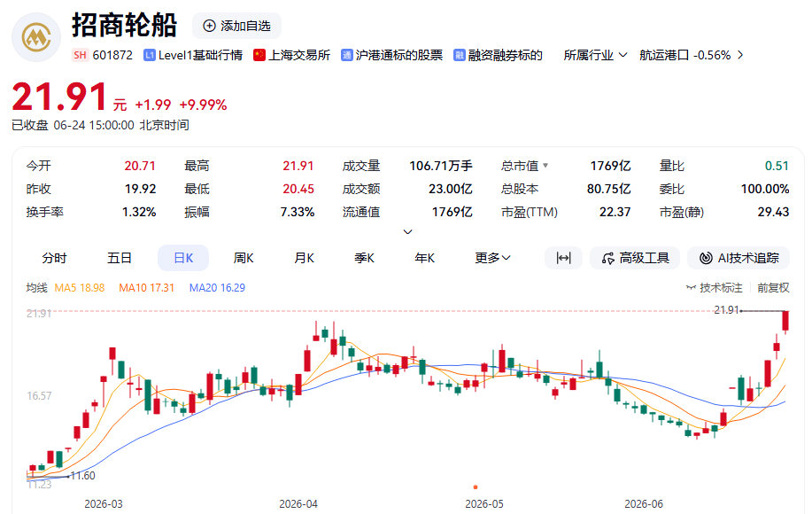Click the 今开 20.71 value

point(140,166)
